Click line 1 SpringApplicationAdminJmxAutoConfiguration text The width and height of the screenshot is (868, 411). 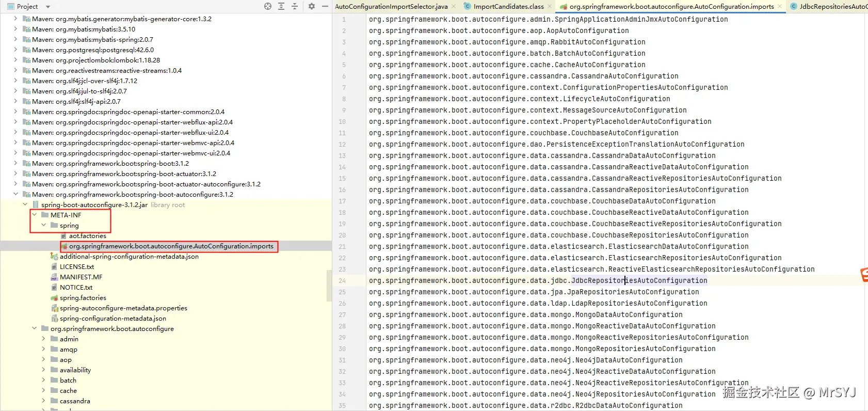[x=641, y=19]
